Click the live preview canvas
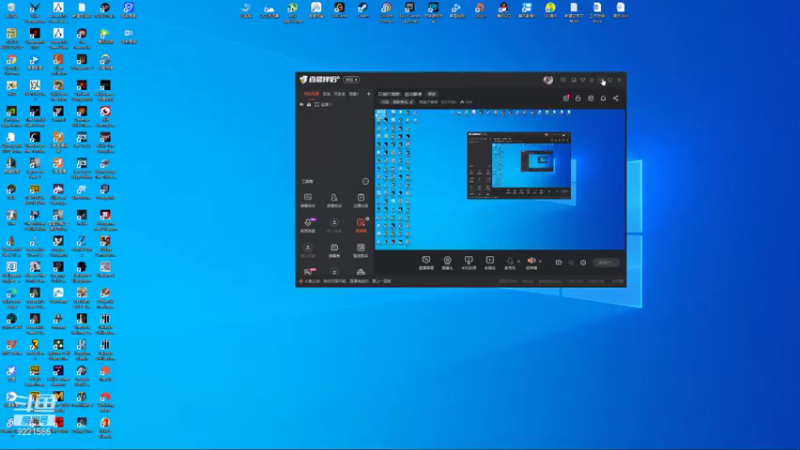The image size is (800, 450). [x=500, y=180]
